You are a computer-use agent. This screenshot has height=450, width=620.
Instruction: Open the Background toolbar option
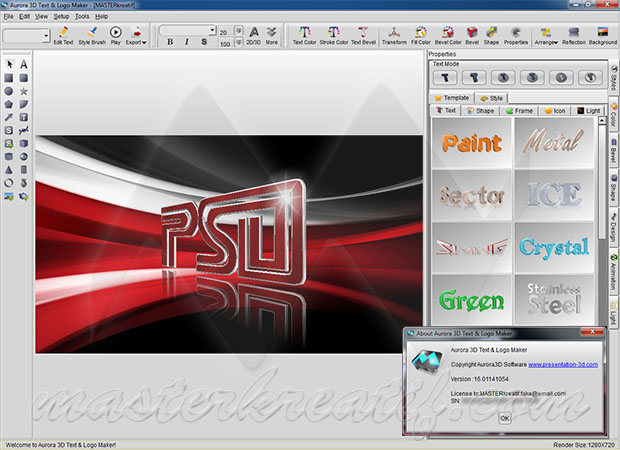(x=603, y=36)
